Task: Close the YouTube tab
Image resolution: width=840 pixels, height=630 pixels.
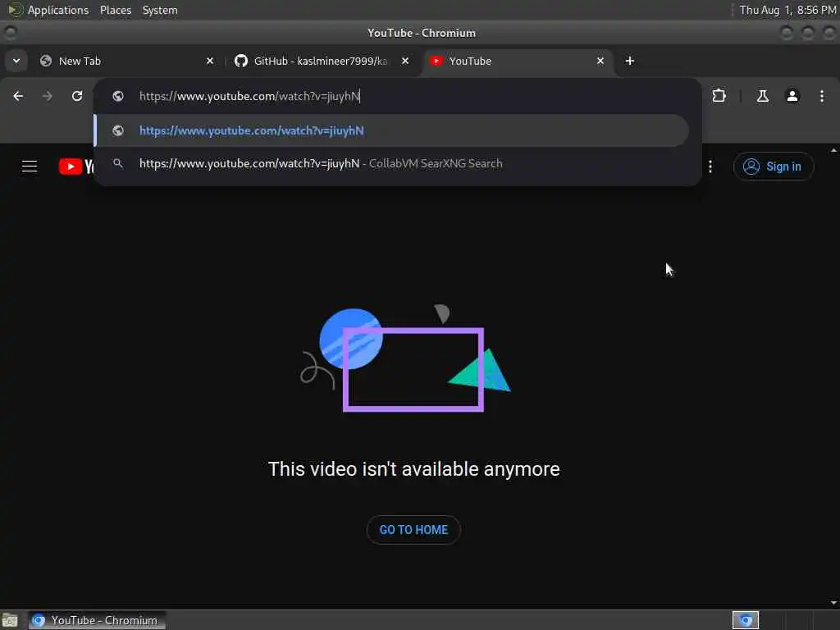Action: pyautogui.click(x=600, y=61)
